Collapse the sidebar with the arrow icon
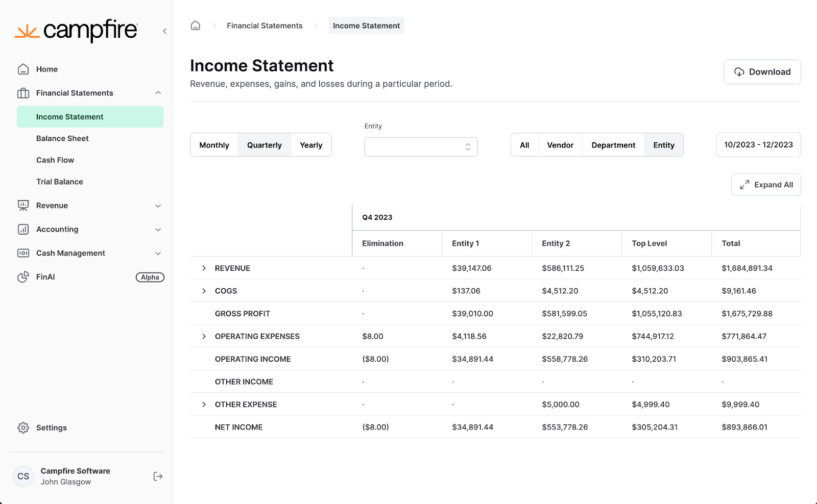817x504 pixels. pyautogui.click(x=164, y=31)
